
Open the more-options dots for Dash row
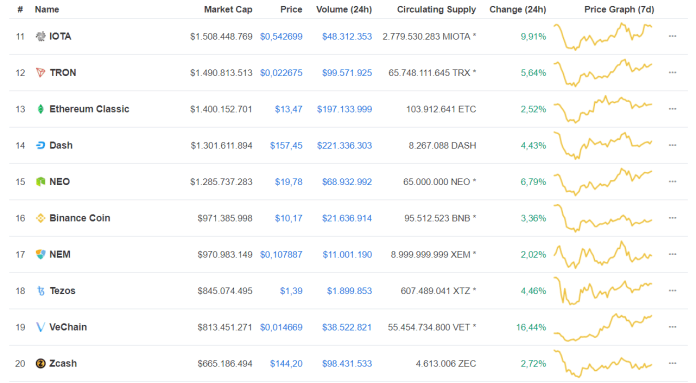pos(672,146)
